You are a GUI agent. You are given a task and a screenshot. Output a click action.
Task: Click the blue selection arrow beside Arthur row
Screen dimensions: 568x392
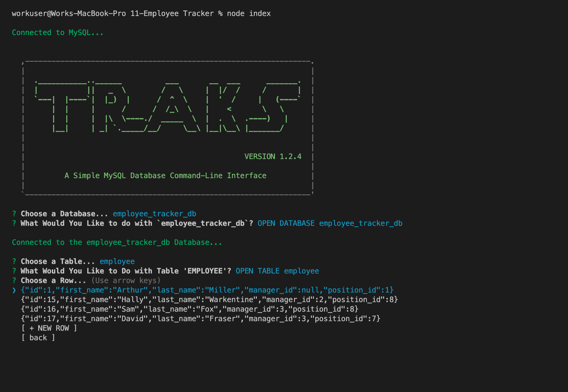tap(14, 290)
